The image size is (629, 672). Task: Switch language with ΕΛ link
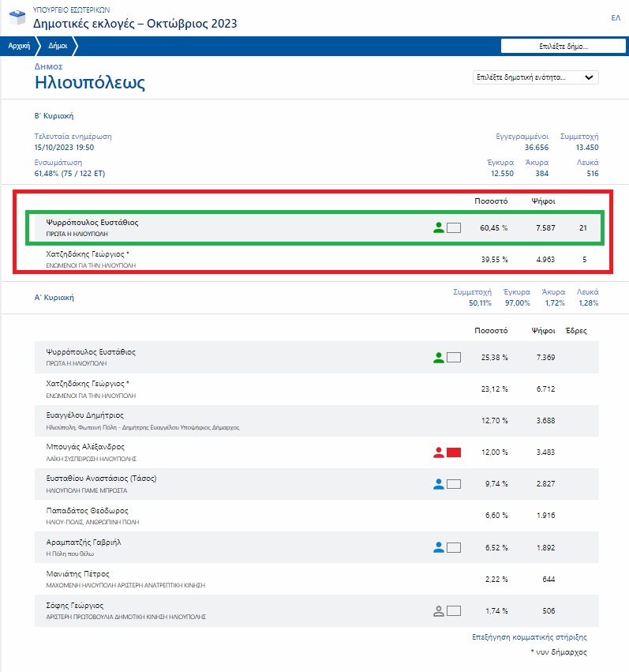click(616, 18)
